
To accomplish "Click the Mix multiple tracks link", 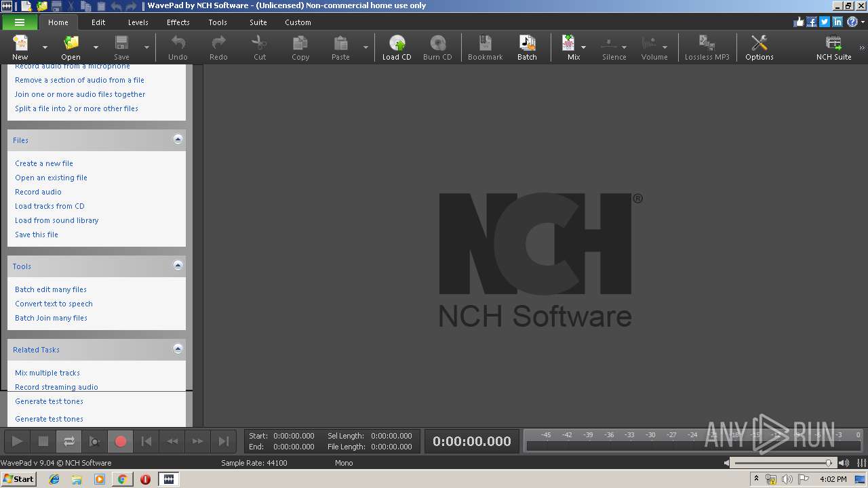I will (x=47, y=373).
